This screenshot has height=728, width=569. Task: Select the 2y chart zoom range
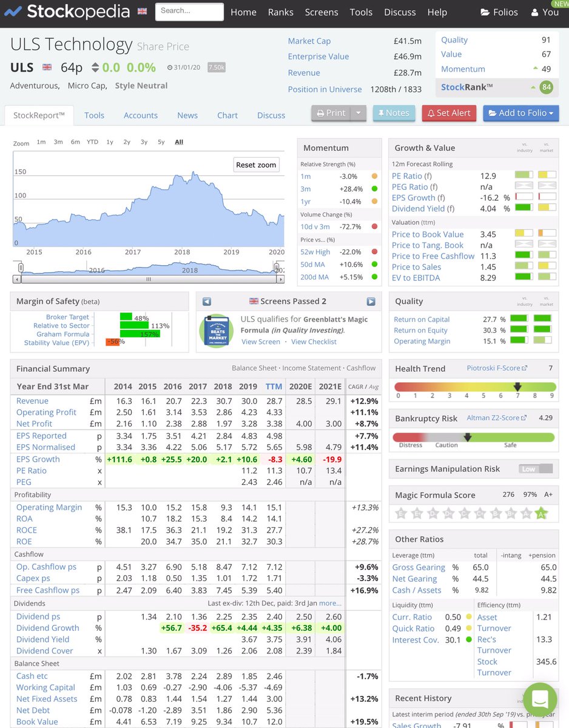pos(127,142)
